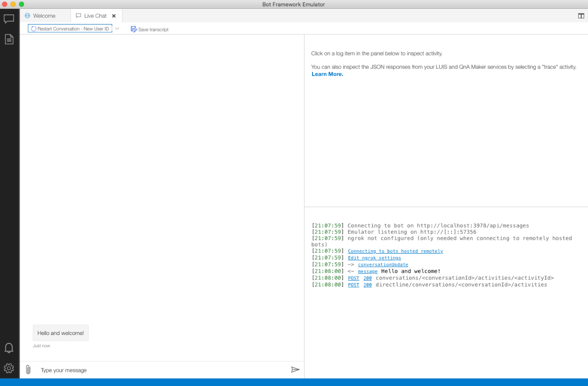The image size is (588, 386).
Task: Open Connecting to bots hosted remotely link
Action: (x=395, y=251)
